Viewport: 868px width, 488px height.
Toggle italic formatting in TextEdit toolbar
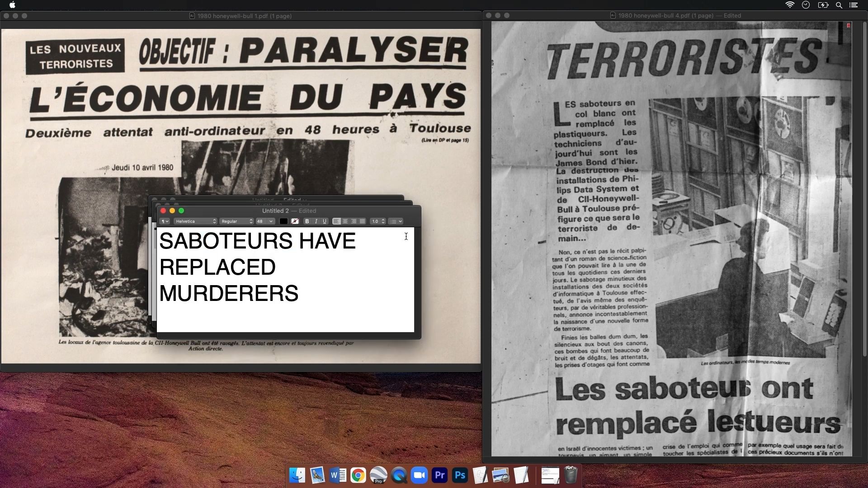click(316, 221)
